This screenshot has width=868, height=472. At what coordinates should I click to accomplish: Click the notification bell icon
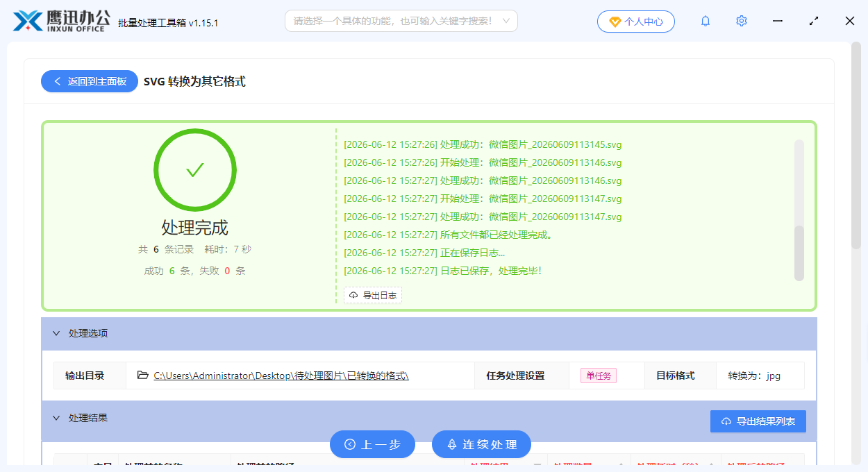click(x=706, y=21)
